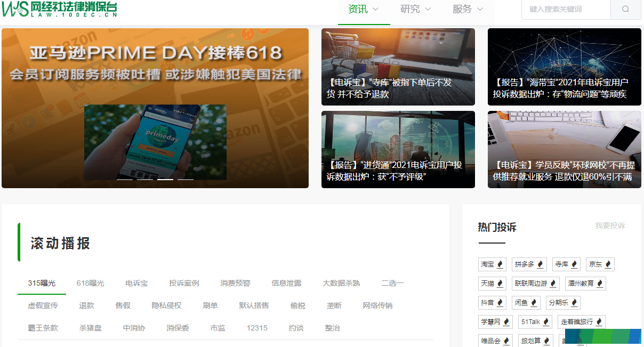The height and width of the screenshot is (347, 644).
Task: Switch to the 电诉宝 tab
Action: (136, 283)
